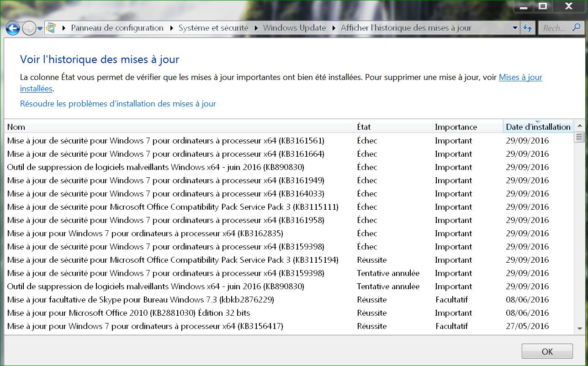Image resolution: width=588 pixels, height=366 pixels.
Task: Click the vertical scrollbar thumb
Action: pos(579,137)
